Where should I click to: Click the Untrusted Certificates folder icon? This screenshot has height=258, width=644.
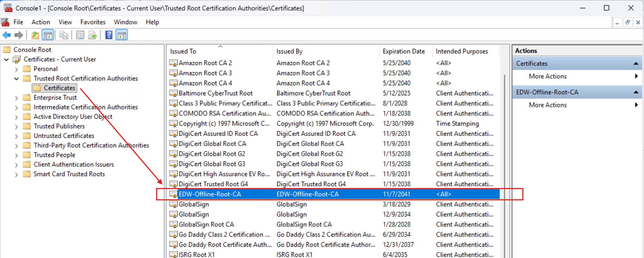pyautogui.click(x=27, y=136)
